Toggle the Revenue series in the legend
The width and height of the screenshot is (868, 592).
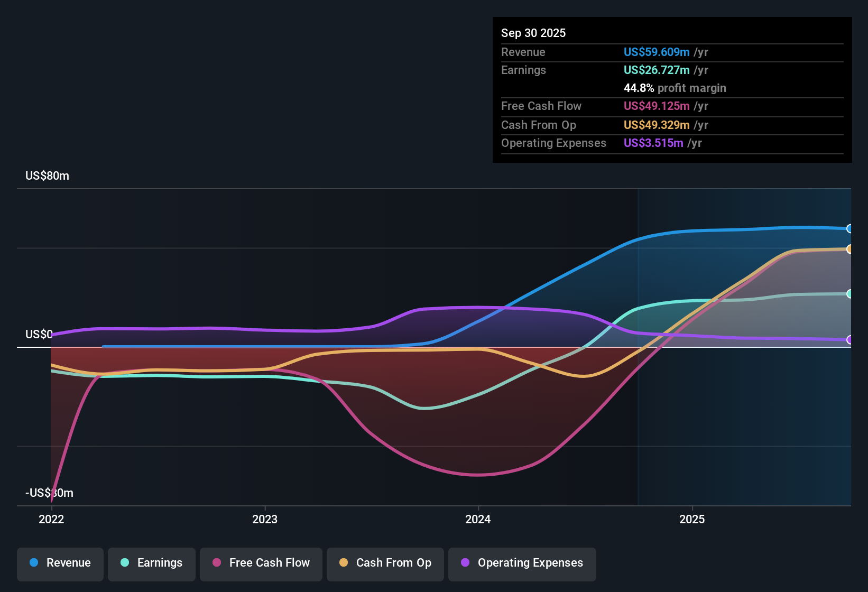tap(60, 563)
